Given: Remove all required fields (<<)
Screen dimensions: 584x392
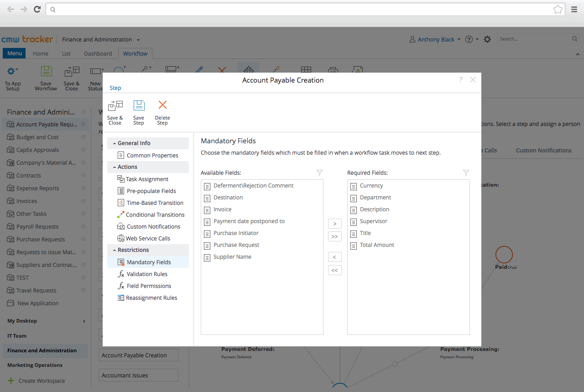Looking at the screenshot, I should click(x=334, y=270).
